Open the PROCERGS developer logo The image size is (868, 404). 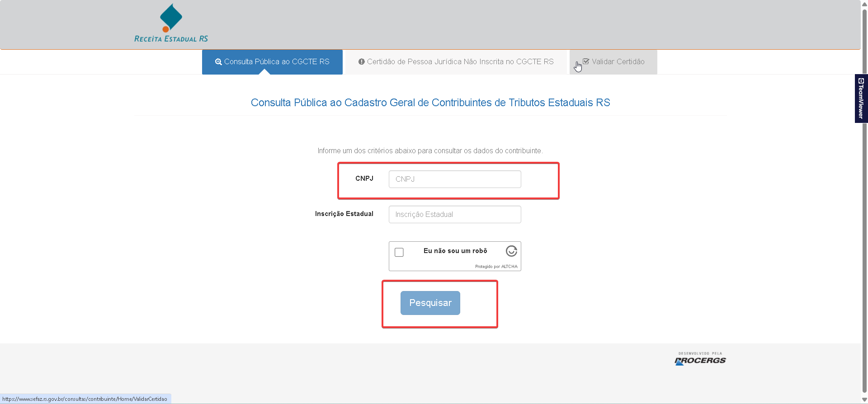[x=700, y=359]
